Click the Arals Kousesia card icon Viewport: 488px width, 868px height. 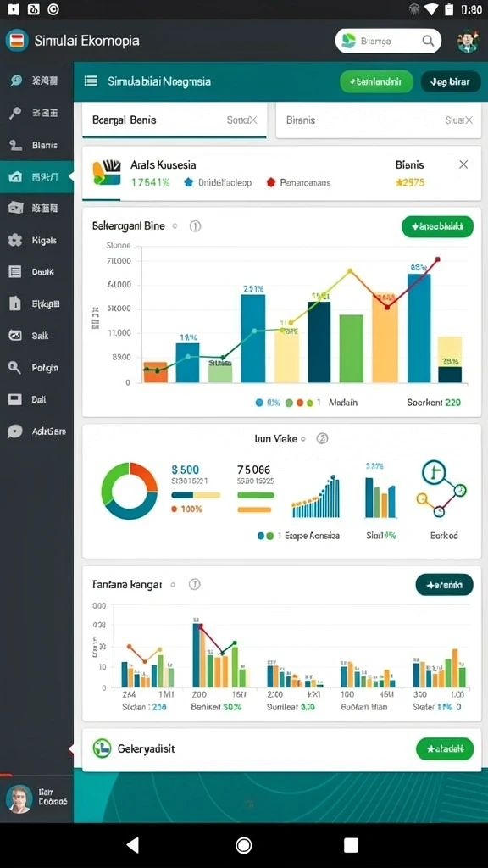pos(106,172)
